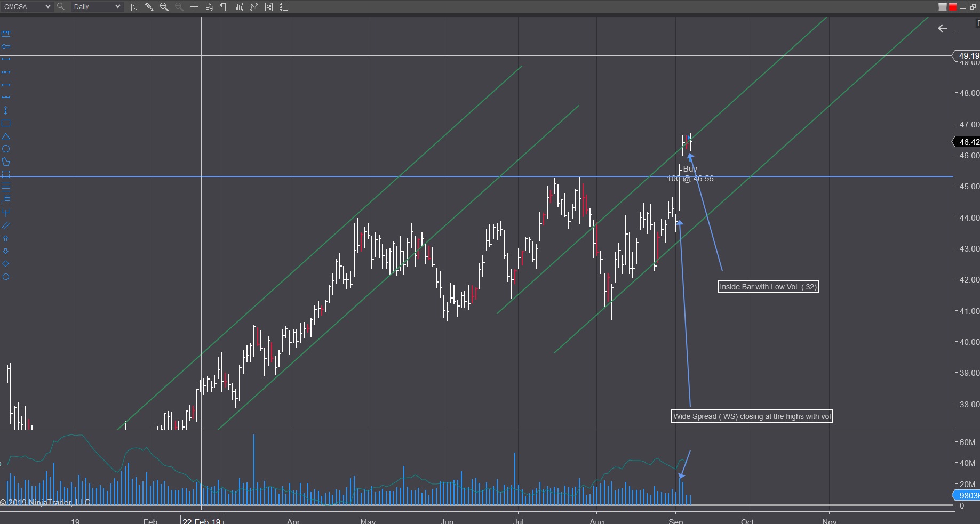The width and height of the screenshot is (980, 524).
Task: Click the instrument search magnifier icon
Action: point(61,6)
